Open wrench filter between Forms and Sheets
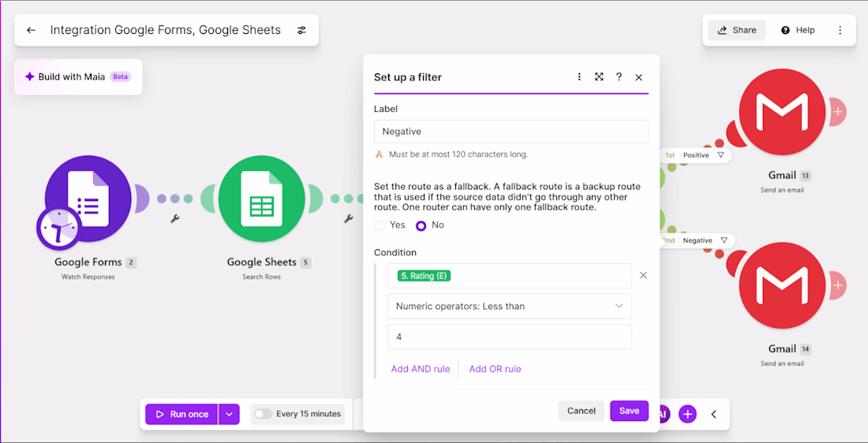The image size is (868, 443). coord(174,219)
